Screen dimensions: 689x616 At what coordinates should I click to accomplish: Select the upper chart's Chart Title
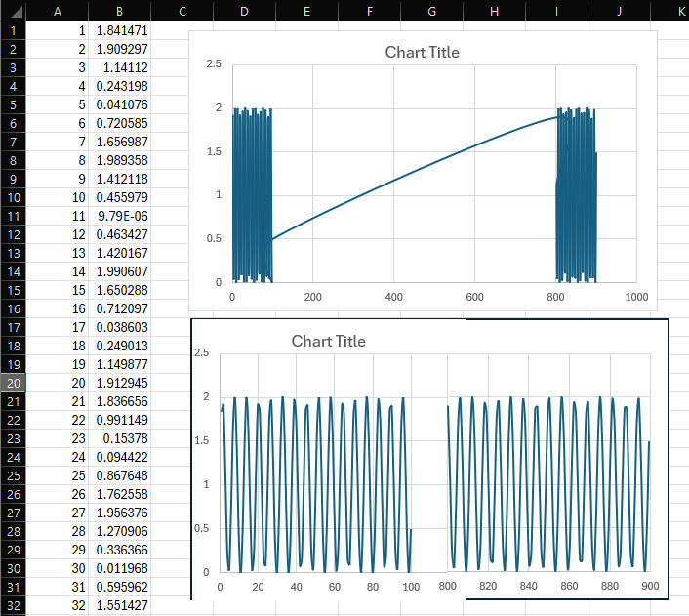tap(422, 53)
